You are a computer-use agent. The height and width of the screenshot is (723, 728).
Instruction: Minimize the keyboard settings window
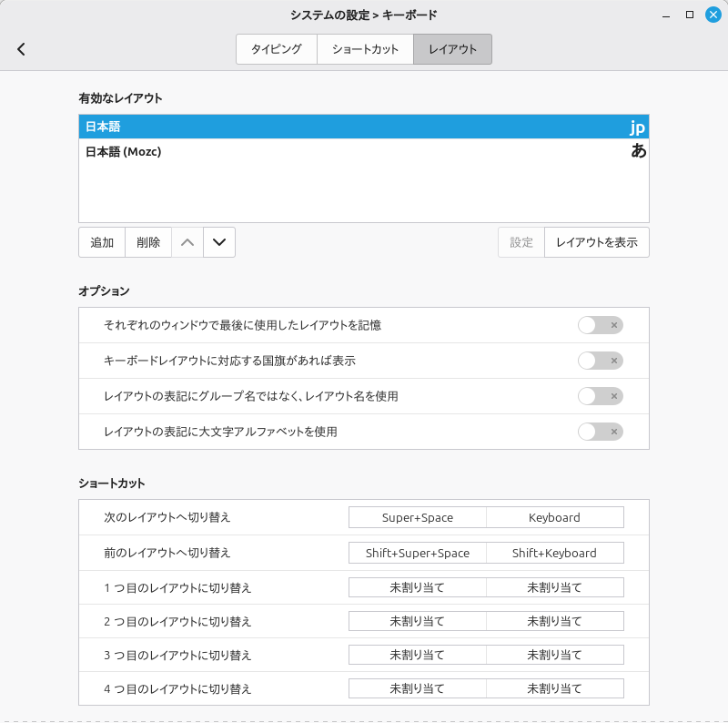[x=664, y=15]
